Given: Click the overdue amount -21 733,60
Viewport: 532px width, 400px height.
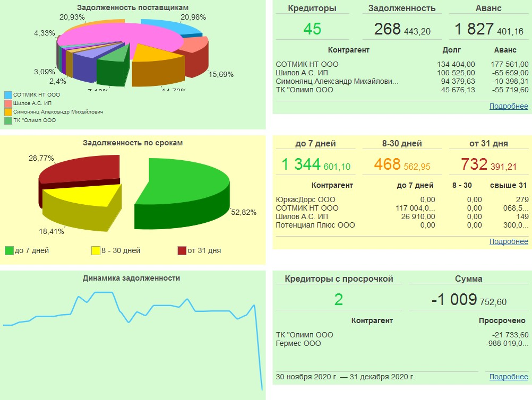Looking at the screenshot, I should click(x=510, y=335).
